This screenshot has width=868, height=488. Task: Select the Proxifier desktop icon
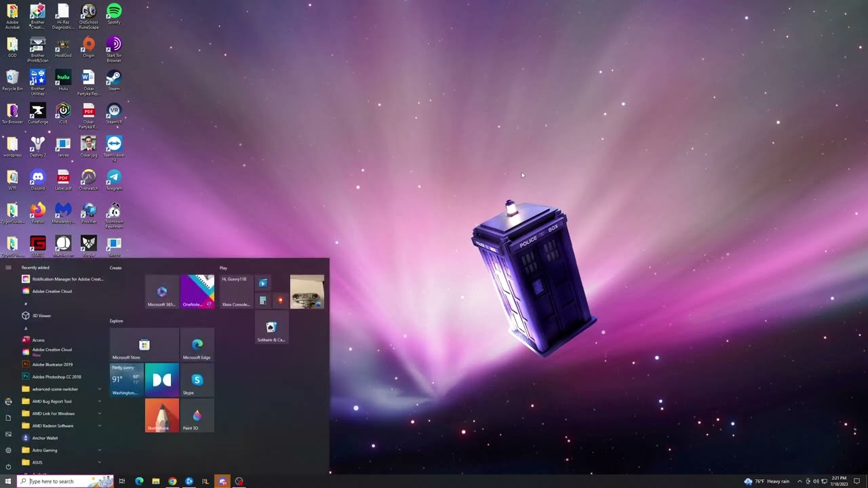pos(88,213)
